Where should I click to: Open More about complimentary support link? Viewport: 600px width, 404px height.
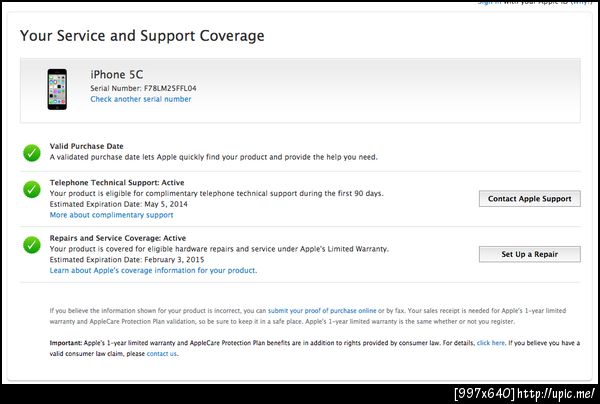(x=111, y=215)
